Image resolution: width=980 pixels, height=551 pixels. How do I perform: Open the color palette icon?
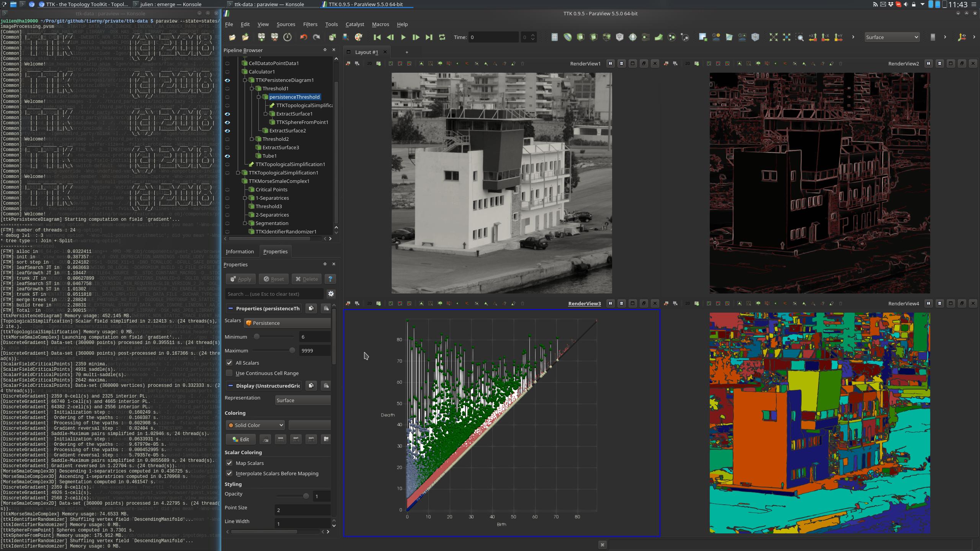pos(359,37)
